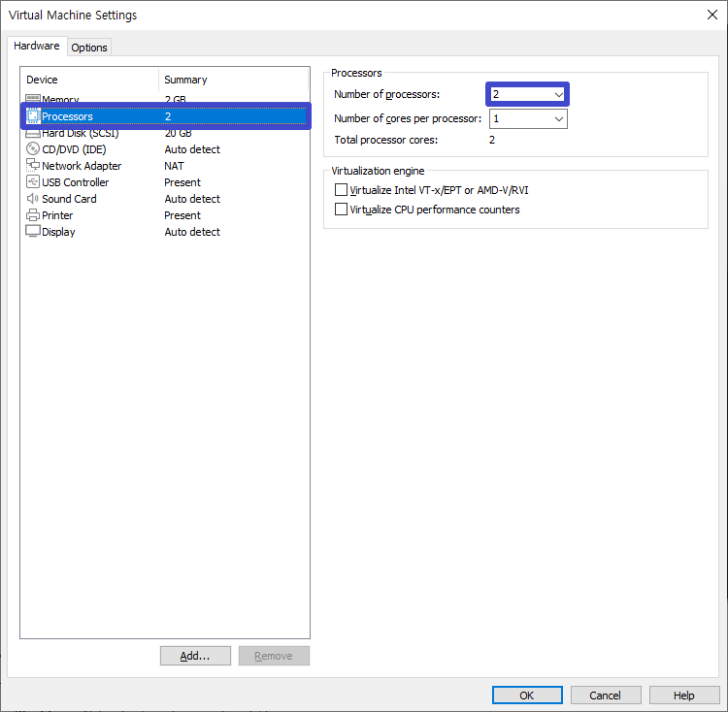Click the CD/DVD (IDE) disc icon
Screen dimensions: 728x712
pos(32,148)
